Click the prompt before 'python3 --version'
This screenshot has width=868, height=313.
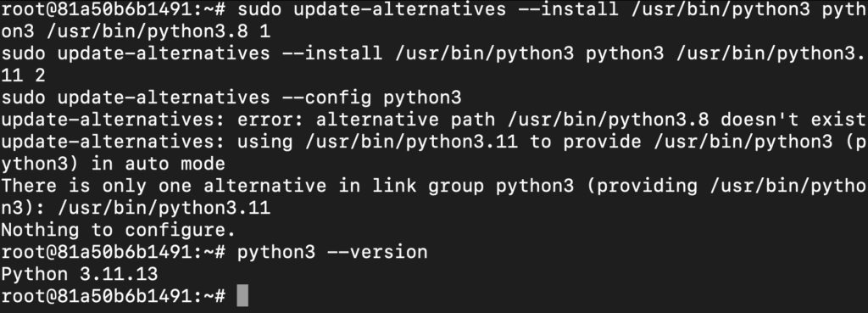click(113, 252)
